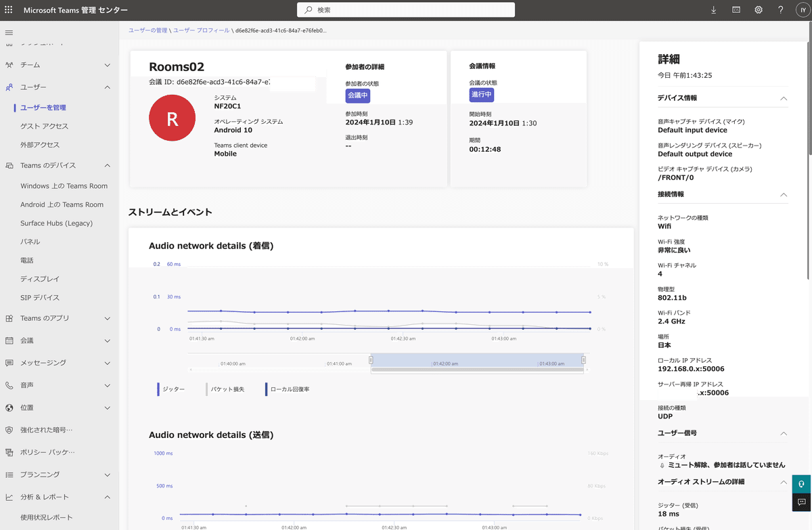Screen dimensions: 812x530
Task: Open Cloud Shell icon in header
Action: 736,10
